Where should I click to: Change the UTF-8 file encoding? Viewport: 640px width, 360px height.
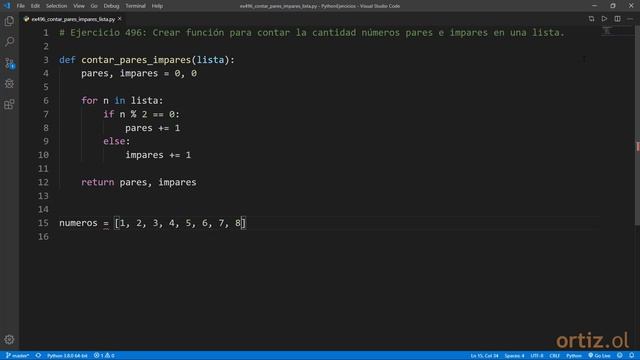pyautogui.click(x=536, y=356)
